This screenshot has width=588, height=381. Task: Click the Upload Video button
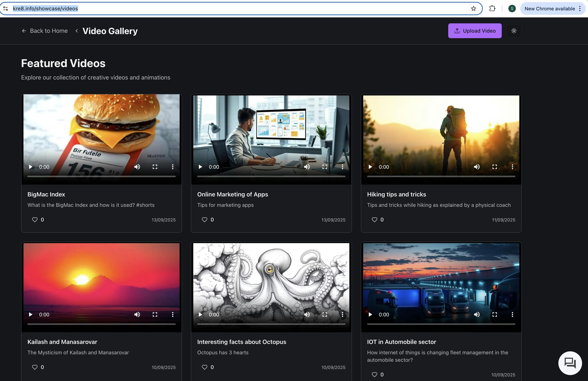[475, 31]
